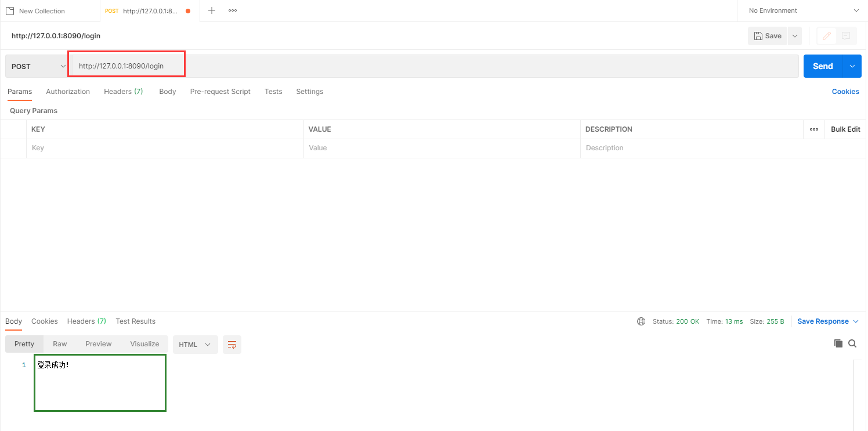Expand the Save Response dropdown arrow
The height and width of the screenshot is (431, 868).
(x=856, y=321)
